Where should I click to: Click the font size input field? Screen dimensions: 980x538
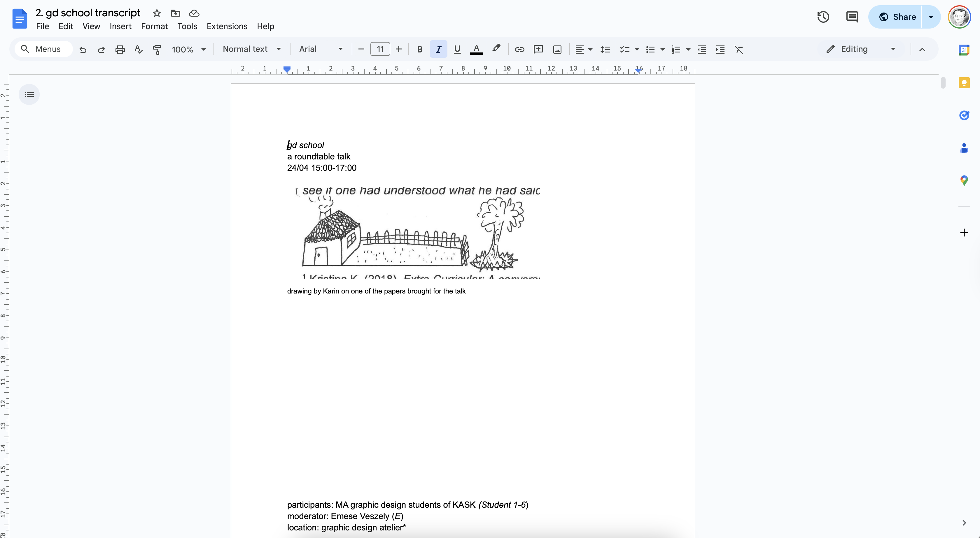pyautogui.click(x=380, y=50)
